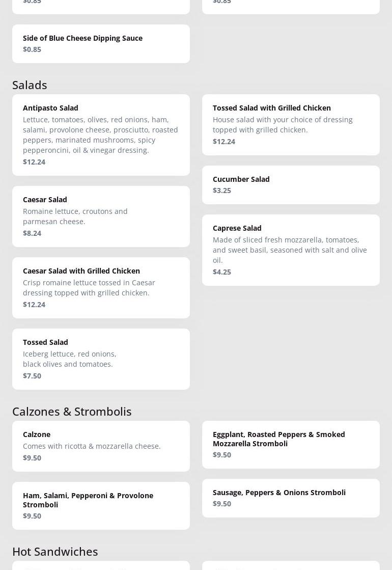Click the $4.25 Caprese Salad price
Screen dimensions: 392x570
coord(222,272)
